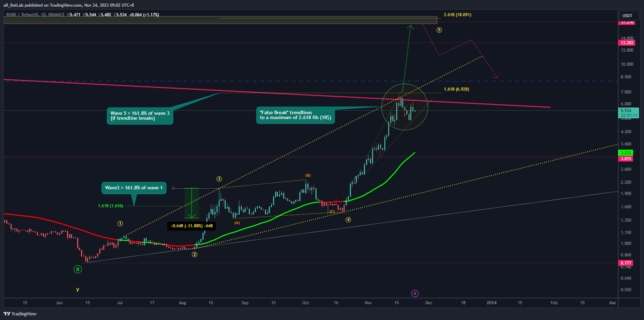The image size is (644, 320).
Task: Click the 1.000 price axis label
Action: tap(626, 243)
